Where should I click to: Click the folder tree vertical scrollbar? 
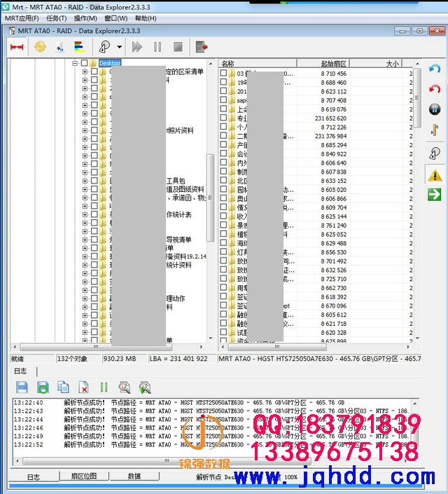211,196
